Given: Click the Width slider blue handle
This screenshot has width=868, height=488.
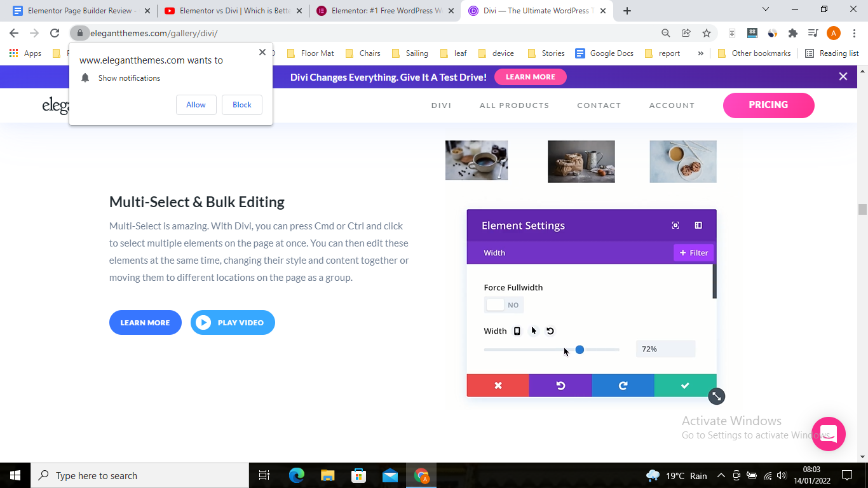Looking at the screenshot, I should [580, 349].
